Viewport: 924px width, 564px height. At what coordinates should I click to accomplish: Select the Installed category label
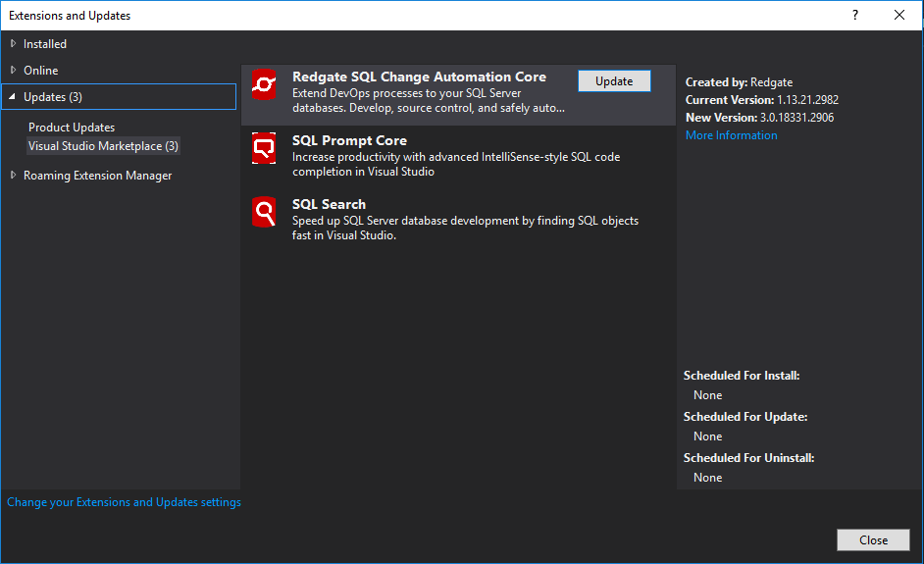click(45, 44)
